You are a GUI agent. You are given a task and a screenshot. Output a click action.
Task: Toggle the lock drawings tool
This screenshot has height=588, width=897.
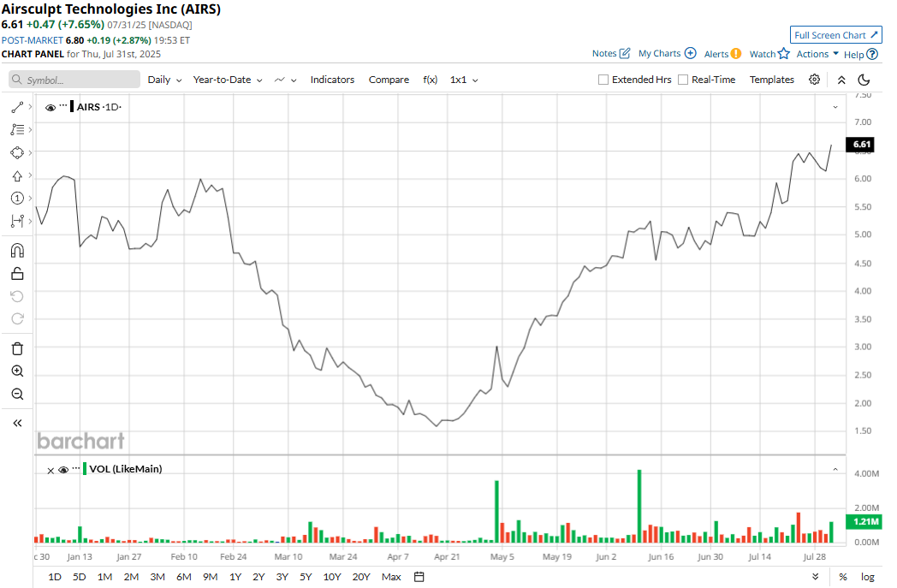[x=17, y=273]
